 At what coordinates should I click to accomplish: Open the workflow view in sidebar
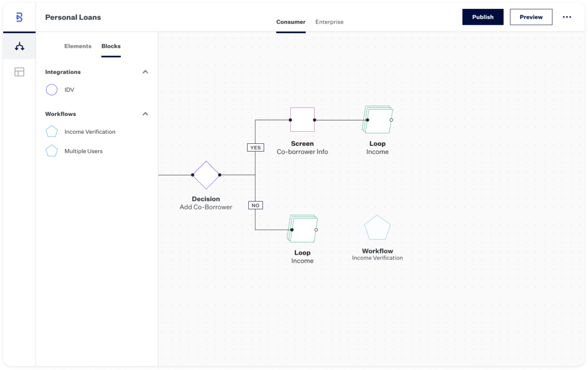19,46
